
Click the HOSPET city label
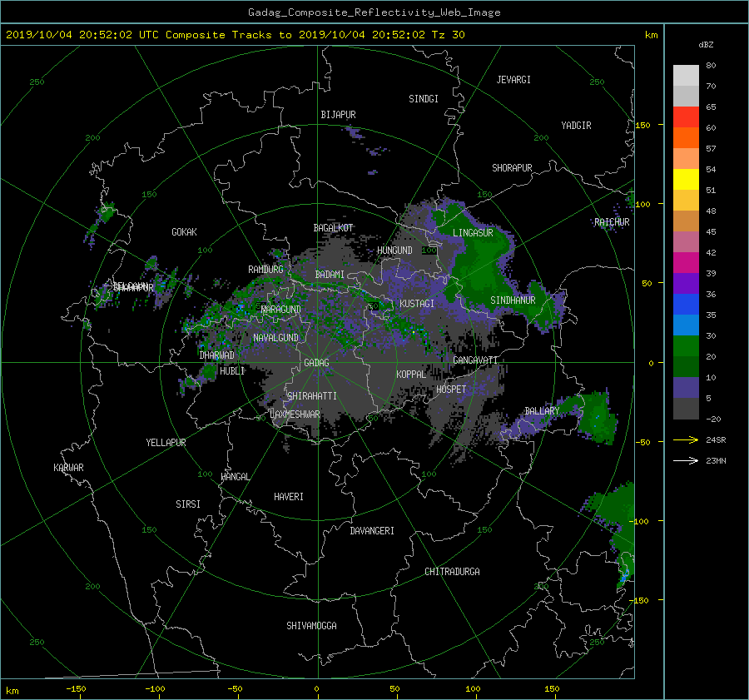[x=451, y=390]
